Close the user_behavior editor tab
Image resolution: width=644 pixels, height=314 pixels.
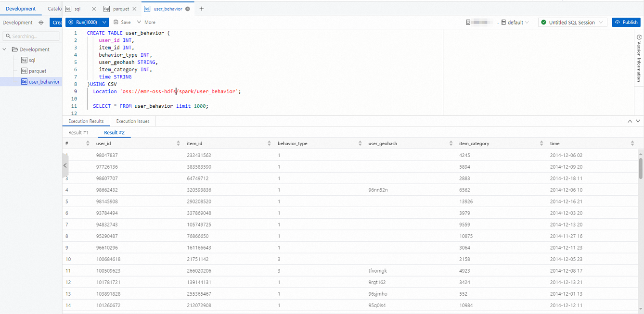187,9
